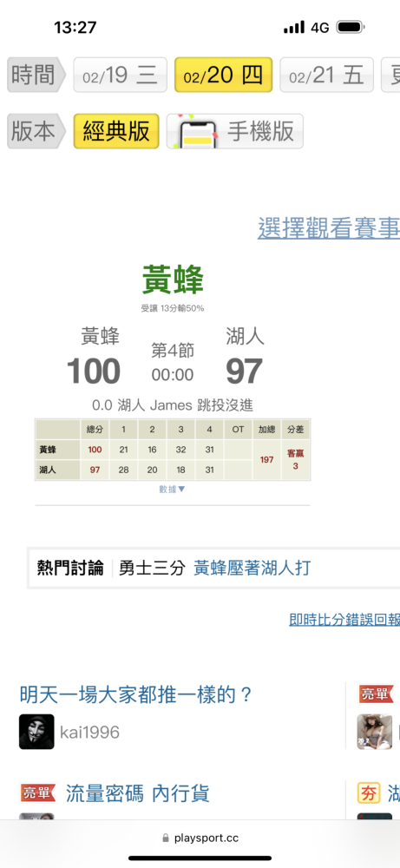Tap the 熱門討論 label
Image resolution: width=400 pixels, height=868 pixels.
pyautogui.click(x=70, y=568)
